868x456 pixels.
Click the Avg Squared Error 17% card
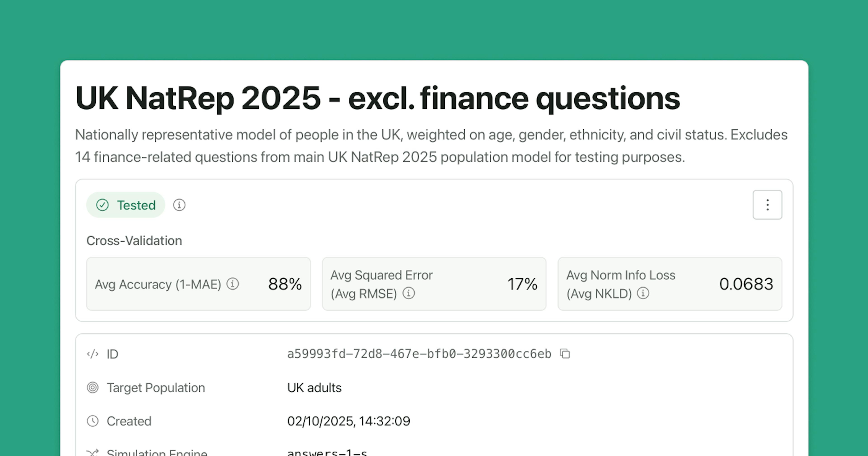click(x=434, y=284)
